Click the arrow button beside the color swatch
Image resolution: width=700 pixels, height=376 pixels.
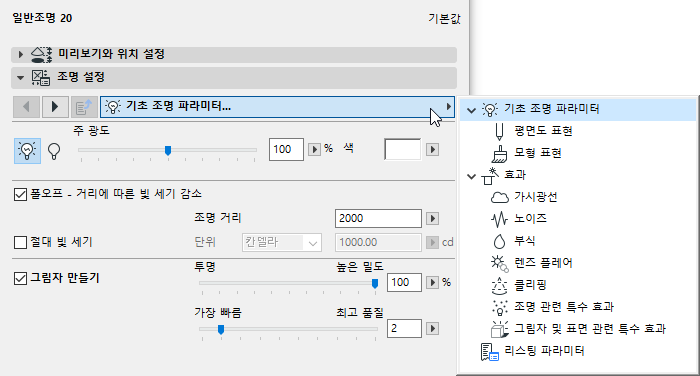coord(432,149)
